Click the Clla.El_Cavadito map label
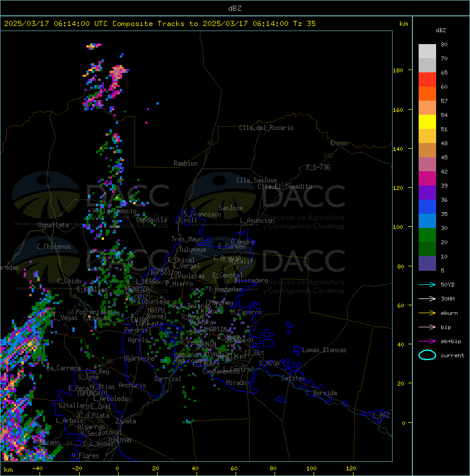 pos(285,187)
